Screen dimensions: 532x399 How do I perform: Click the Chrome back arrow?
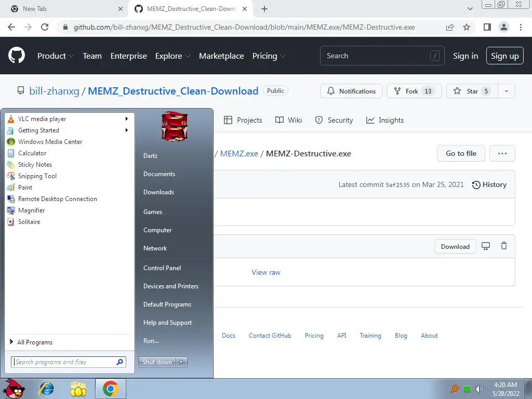(11, 27)
